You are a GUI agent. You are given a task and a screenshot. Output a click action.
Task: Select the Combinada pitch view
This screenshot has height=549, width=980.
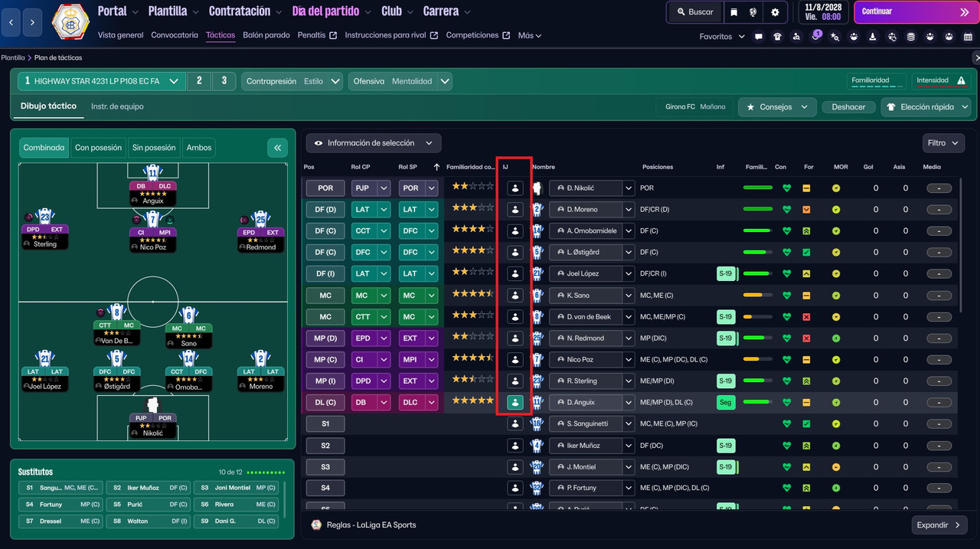pos(44,148)
